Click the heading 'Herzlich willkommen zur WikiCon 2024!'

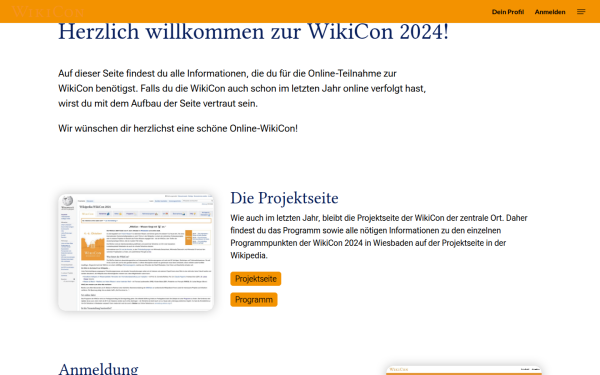click(x=253, y=32)
